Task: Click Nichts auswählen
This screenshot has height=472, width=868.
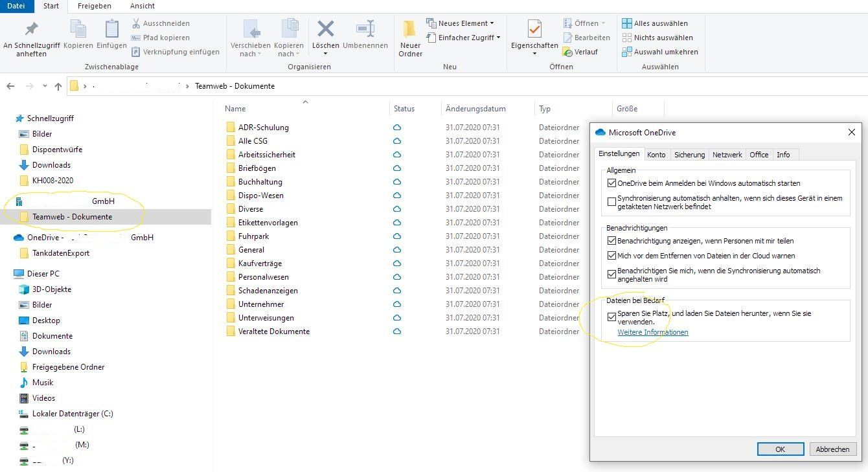Action: pos(657,38)
